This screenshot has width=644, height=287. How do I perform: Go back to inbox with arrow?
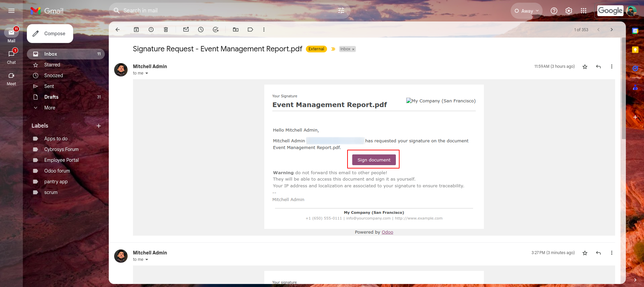[x=118, y=30]
